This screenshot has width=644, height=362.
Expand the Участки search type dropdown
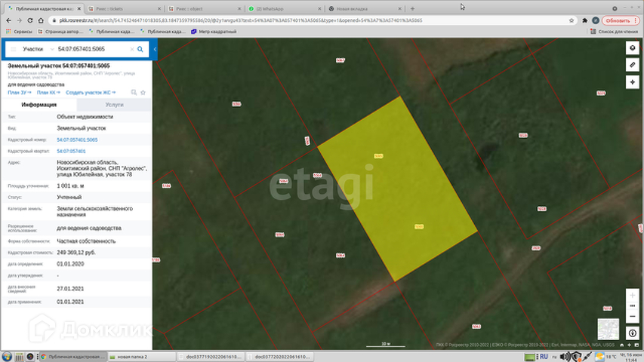coord(38,49)
